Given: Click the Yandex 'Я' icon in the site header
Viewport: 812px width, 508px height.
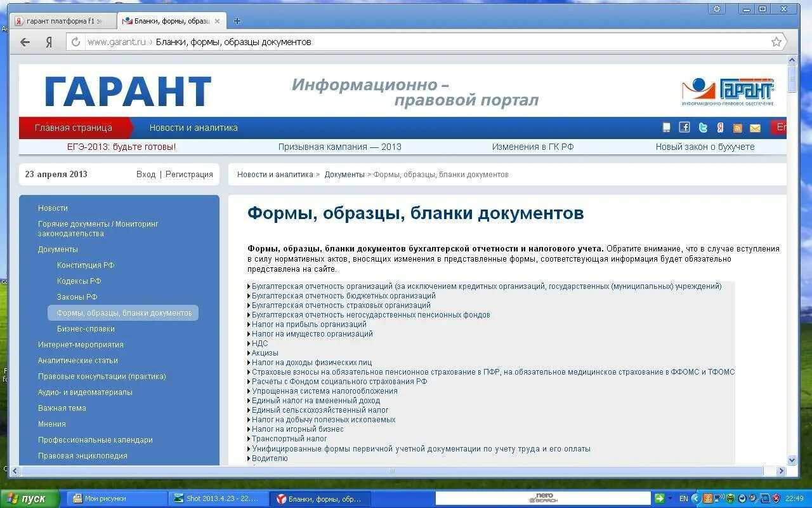Looking at the screenshot, I should [x=721, y=128].
